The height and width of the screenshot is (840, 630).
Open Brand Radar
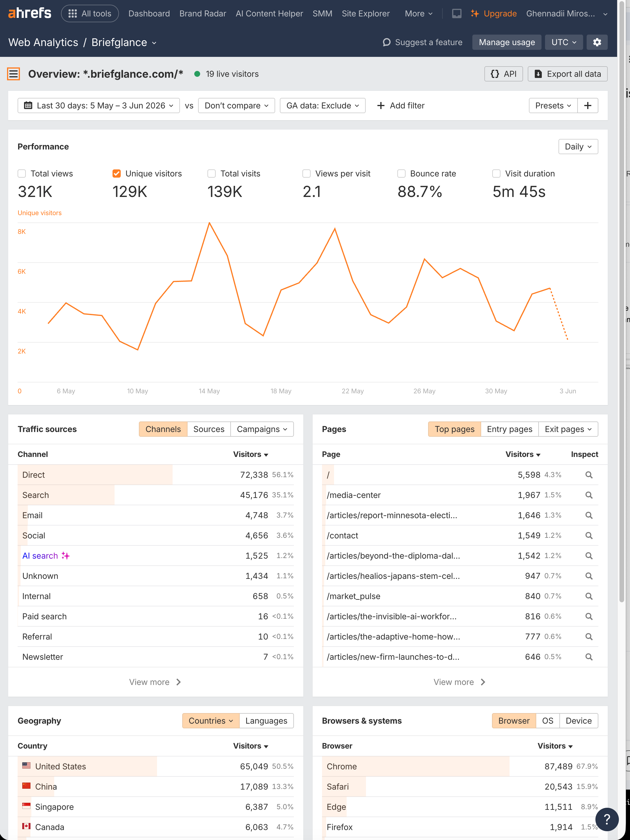point(203,14)
